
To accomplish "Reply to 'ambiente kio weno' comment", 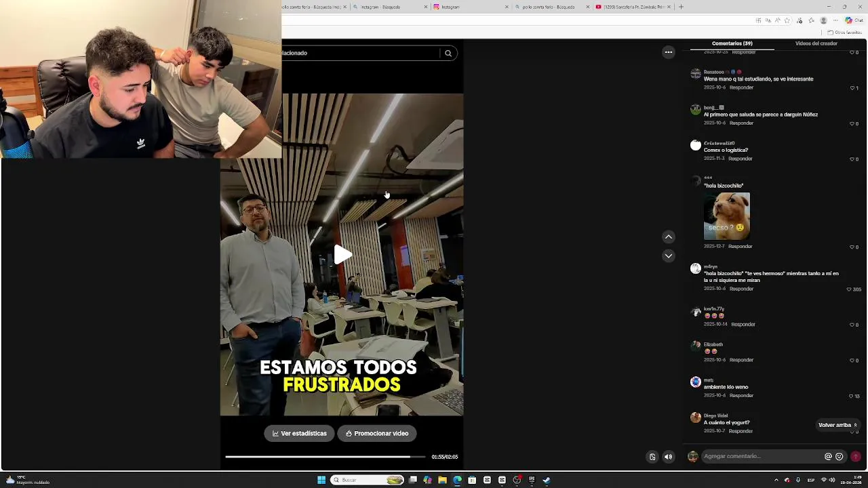I will coord(742,396).
